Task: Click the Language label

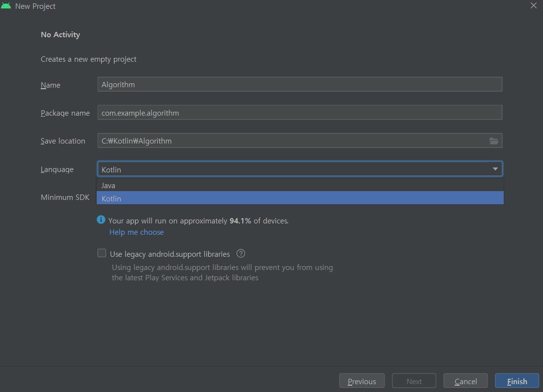Action: pyautogui.click(x=57, y=170)
